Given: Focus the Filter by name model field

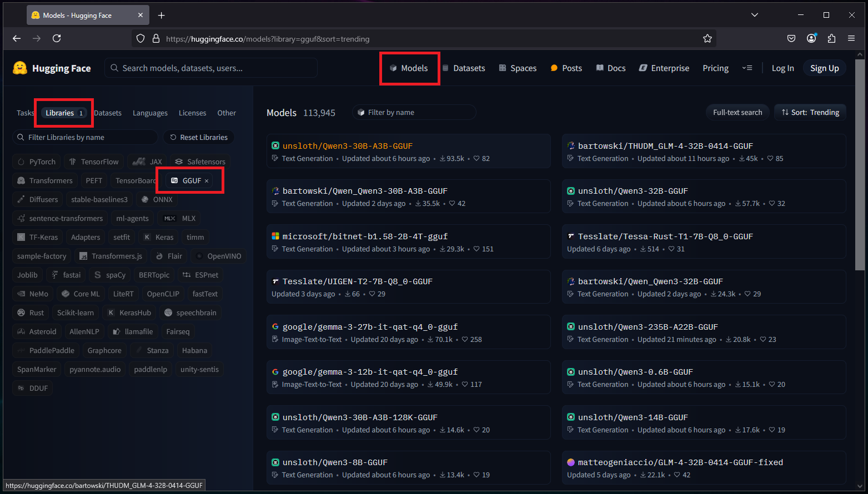Looking at the screenshot, I should (414, 112).
